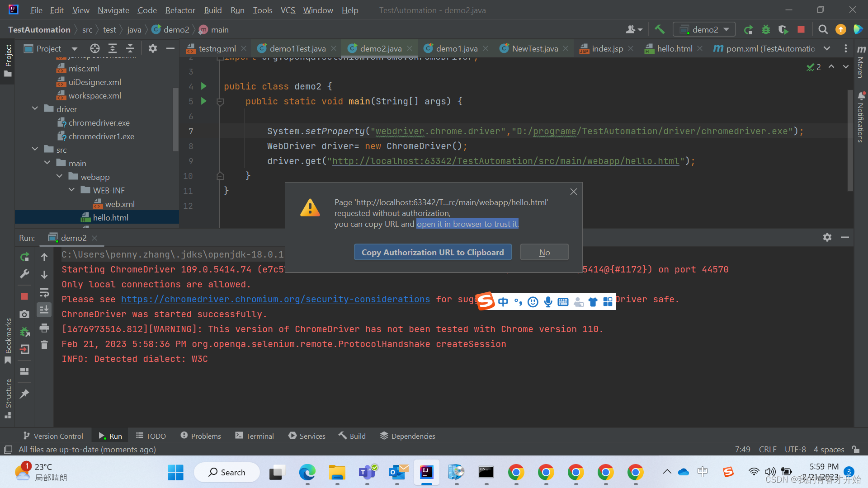Stop the running process in main toolbar

(801, 29)
